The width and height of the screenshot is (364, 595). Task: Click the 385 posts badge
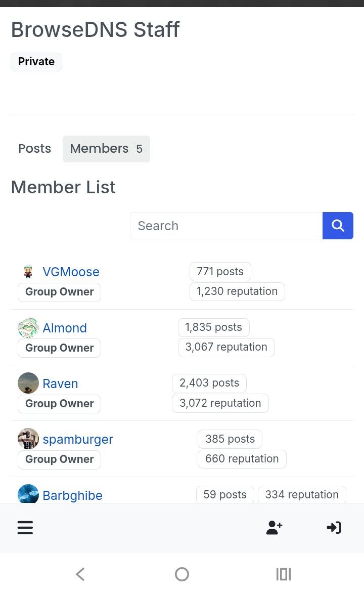point(230,439)
